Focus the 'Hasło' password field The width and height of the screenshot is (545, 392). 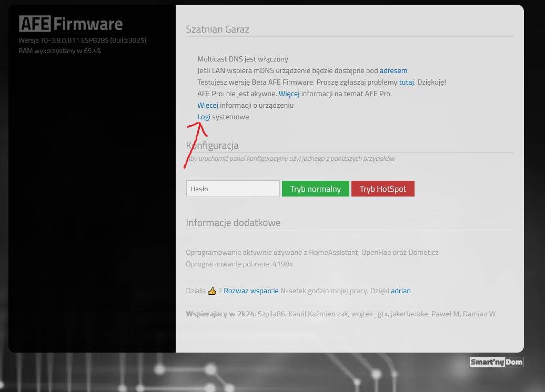[x=233, y=189]
